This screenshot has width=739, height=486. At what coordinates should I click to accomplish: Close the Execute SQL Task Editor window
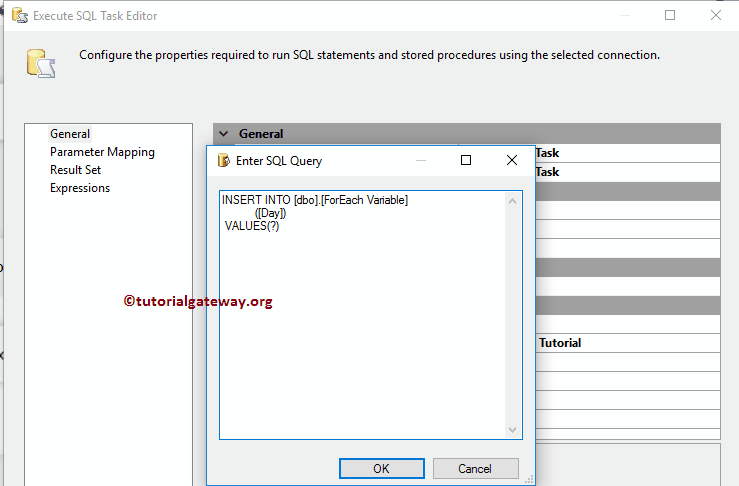point(716,15)
